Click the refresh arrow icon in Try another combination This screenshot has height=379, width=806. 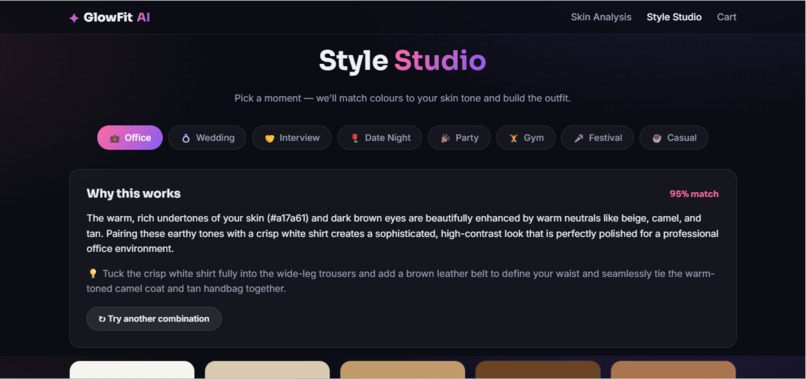(x=102, y=319)
